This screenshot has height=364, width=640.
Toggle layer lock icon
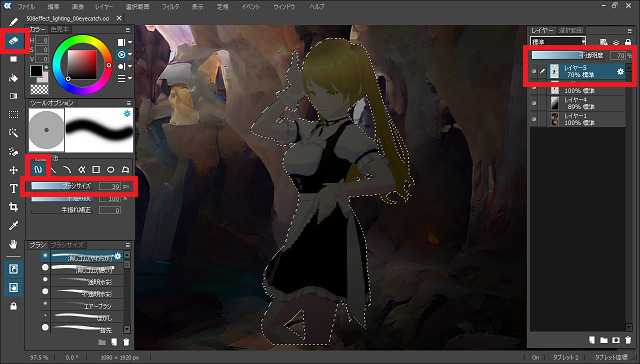628,42
